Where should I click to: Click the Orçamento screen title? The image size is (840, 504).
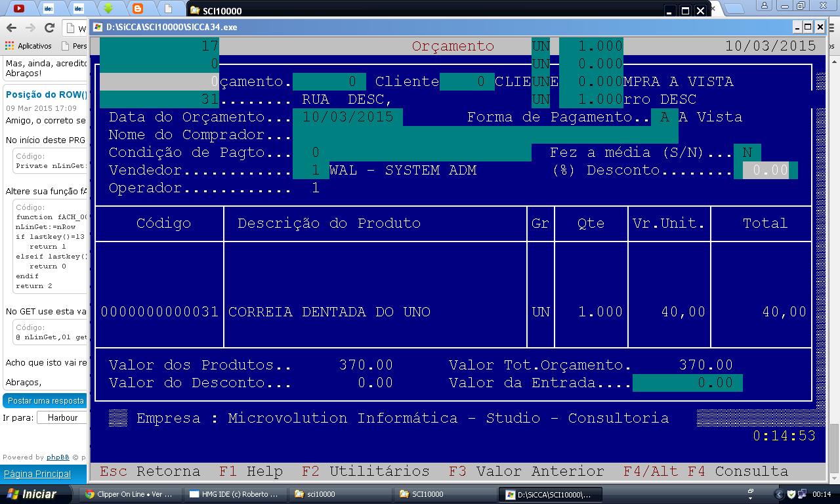(x=453, y=46)
